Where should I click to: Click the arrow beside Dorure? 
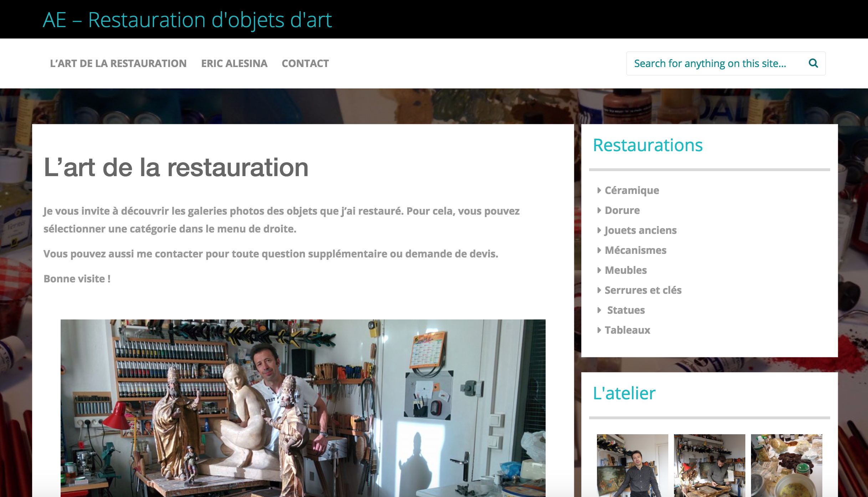[599, 210]
